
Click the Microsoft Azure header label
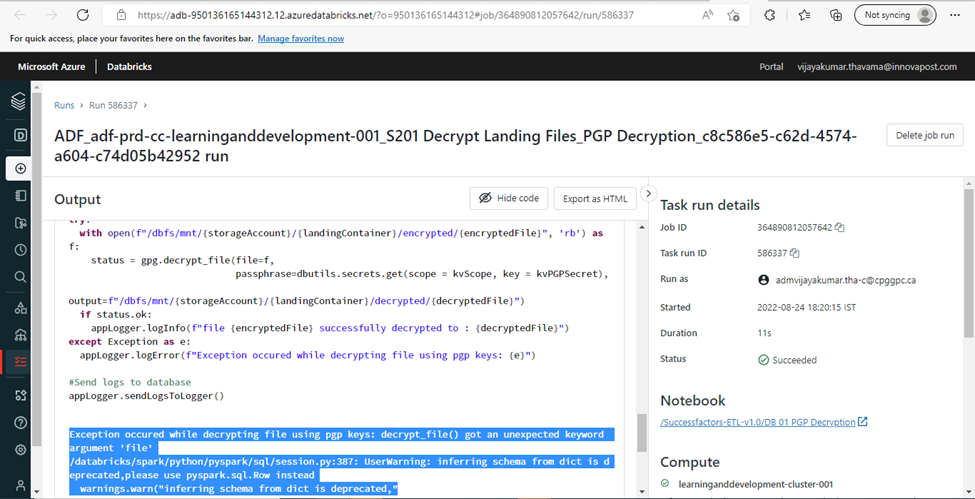tap(52, 67)
